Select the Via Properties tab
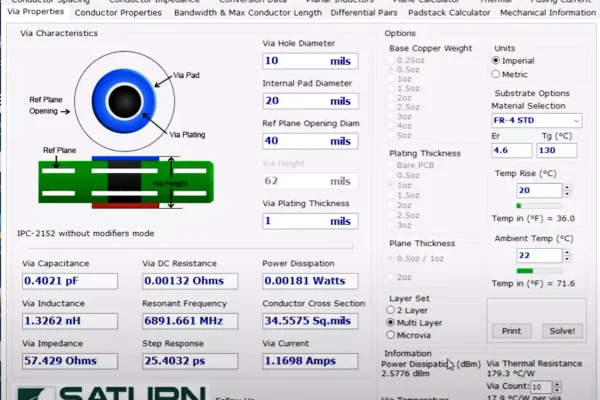600x400 pixels. coord(36,11)
